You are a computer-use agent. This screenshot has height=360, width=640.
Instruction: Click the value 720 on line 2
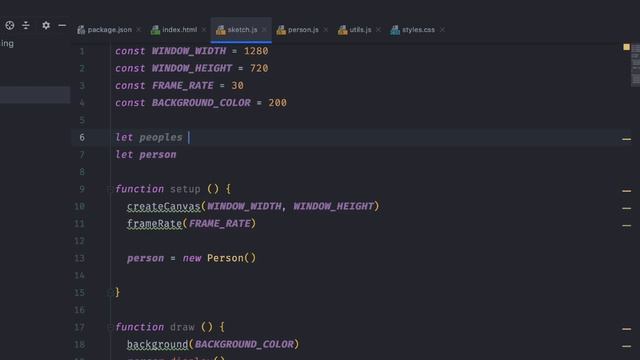click(259, 68)
